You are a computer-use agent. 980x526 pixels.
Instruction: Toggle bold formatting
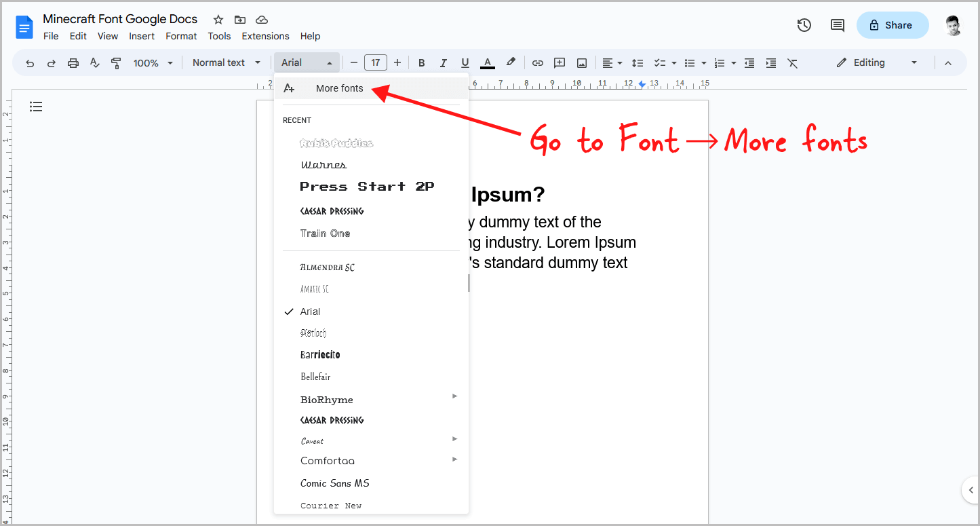tap(421, 63)
